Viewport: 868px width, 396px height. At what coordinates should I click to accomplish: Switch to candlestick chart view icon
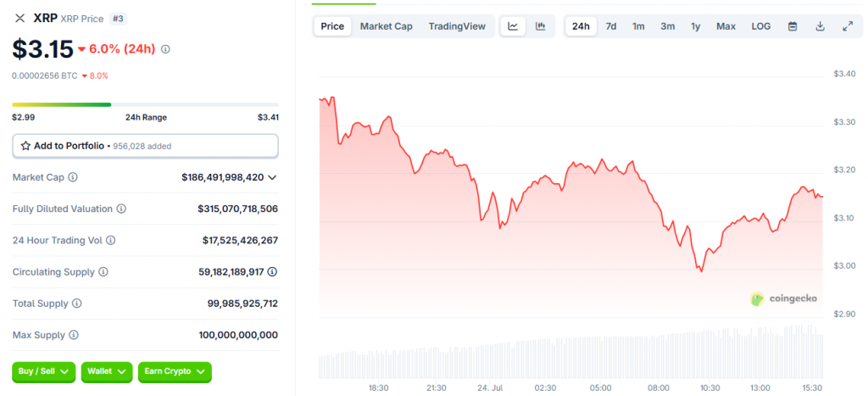pyautogui.click(x=540, y=26)
